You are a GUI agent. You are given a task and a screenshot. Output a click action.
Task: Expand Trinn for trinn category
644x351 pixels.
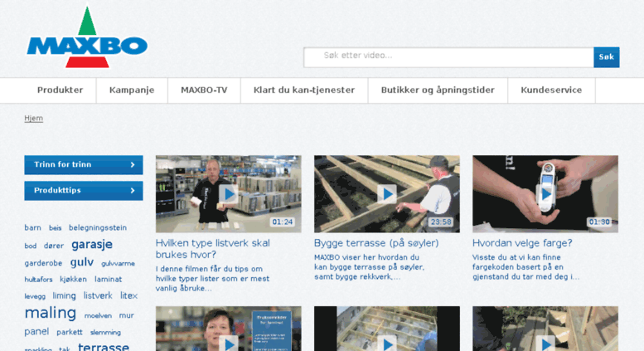click(84, 165)
